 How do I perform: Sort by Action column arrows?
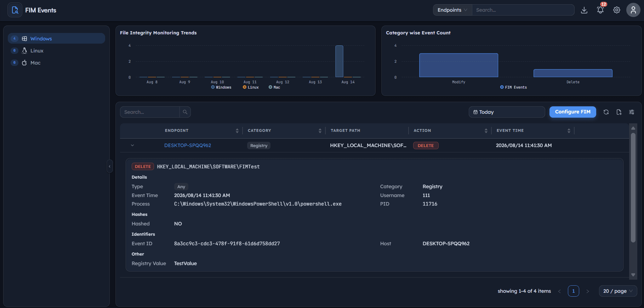(x=486, y=131)
